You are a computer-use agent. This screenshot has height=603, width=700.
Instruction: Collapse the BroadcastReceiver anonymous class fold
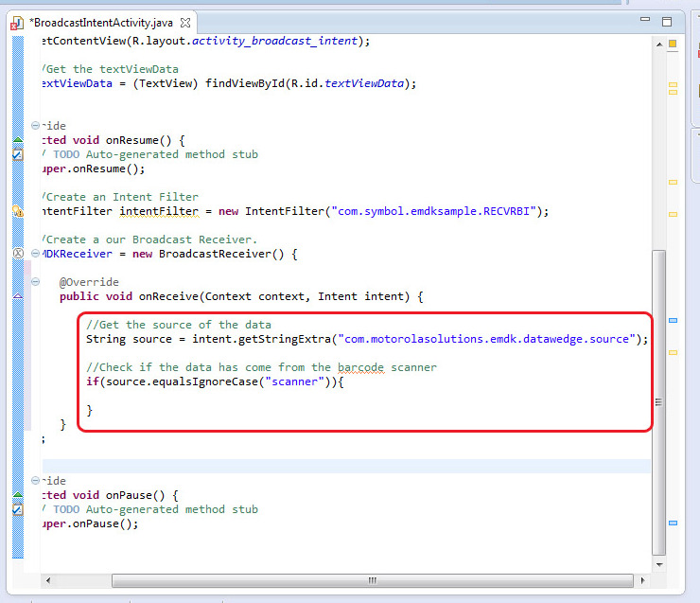point(36,254)
